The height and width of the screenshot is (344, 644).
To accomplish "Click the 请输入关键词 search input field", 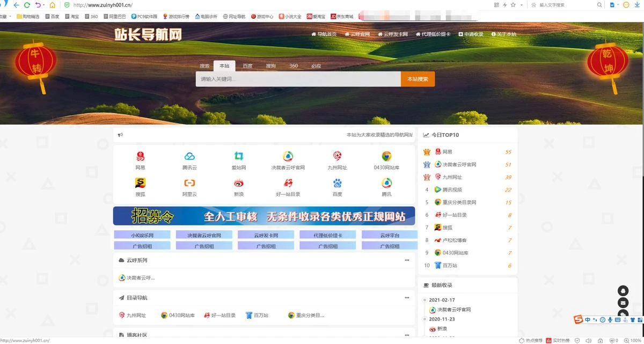I will coord(298,79).
